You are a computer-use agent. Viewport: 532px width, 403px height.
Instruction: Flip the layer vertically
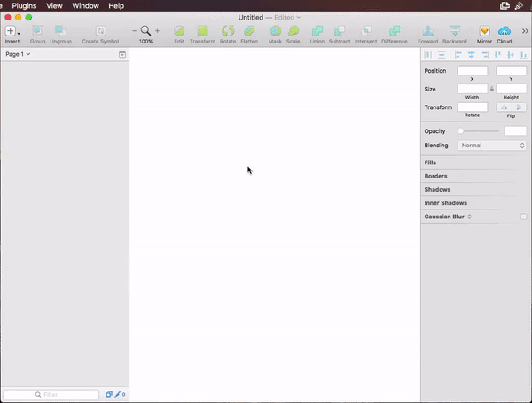[x=519, y=107]
